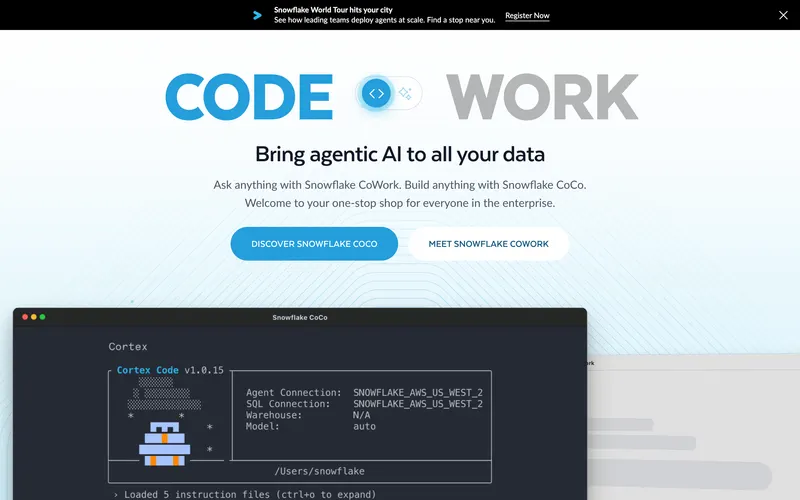Image resolution: width=800 pixels, height=500 pixels.
Task: Click the Agent Connection value SNOWFLAKE_AWS_US_WEST_2
Action: [x=418, y=393]
